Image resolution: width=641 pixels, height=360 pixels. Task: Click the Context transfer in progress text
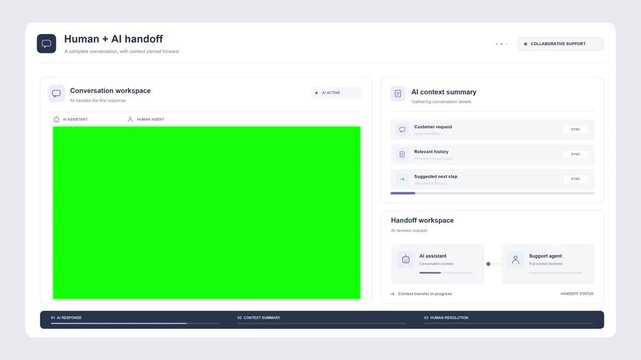click(x=425, y=294)
